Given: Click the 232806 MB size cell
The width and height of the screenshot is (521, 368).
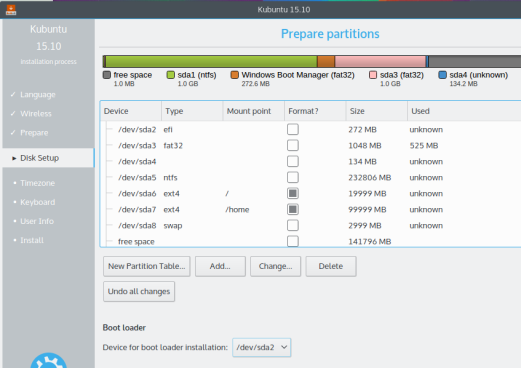Looking at the screenshot, I should click(x=370, y=178).
